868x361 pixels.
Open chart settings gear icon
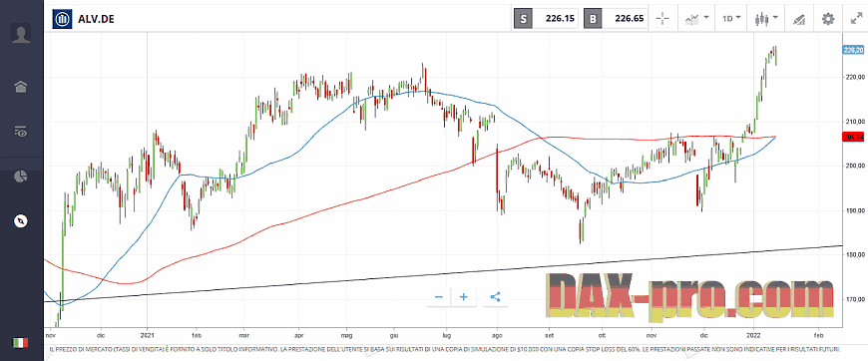[x=827, y=19]
